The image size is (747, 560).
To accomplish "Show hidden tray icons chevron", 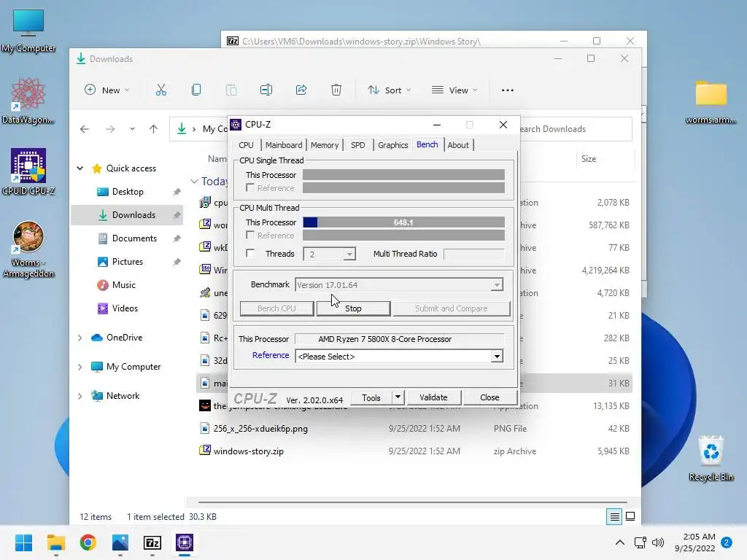I will click(620, 542).
